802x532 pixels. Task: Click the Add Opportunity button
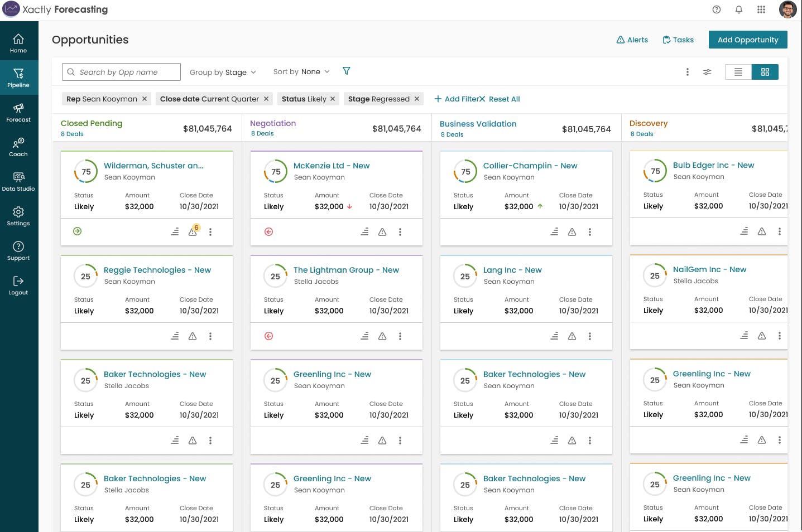748,40
